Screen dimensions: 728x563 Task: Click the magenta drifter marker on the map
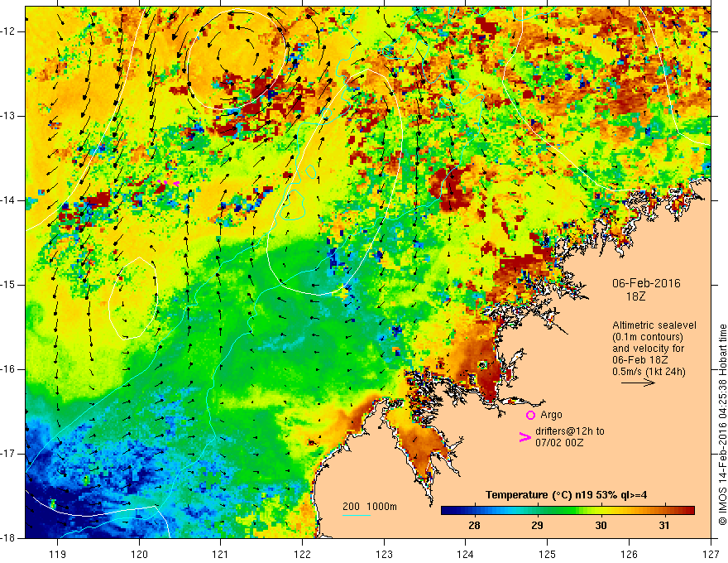[x=176, y=184]
